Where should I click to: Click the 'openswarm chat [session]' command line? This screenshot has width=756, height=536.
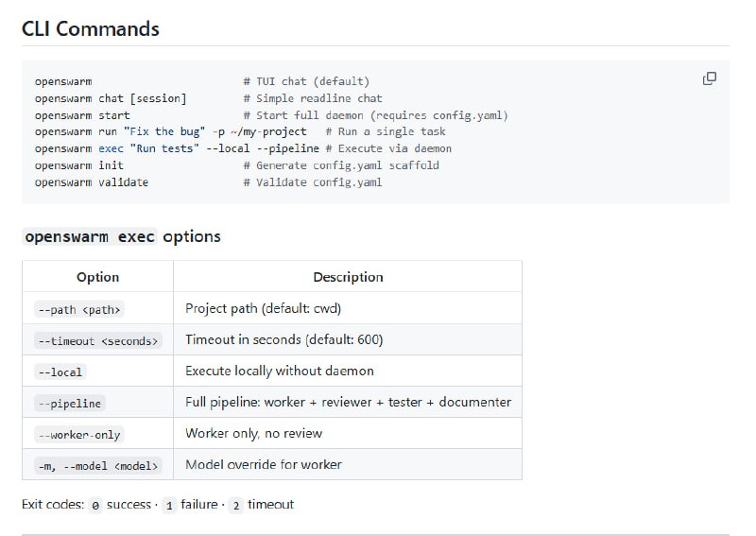(111, 98)
